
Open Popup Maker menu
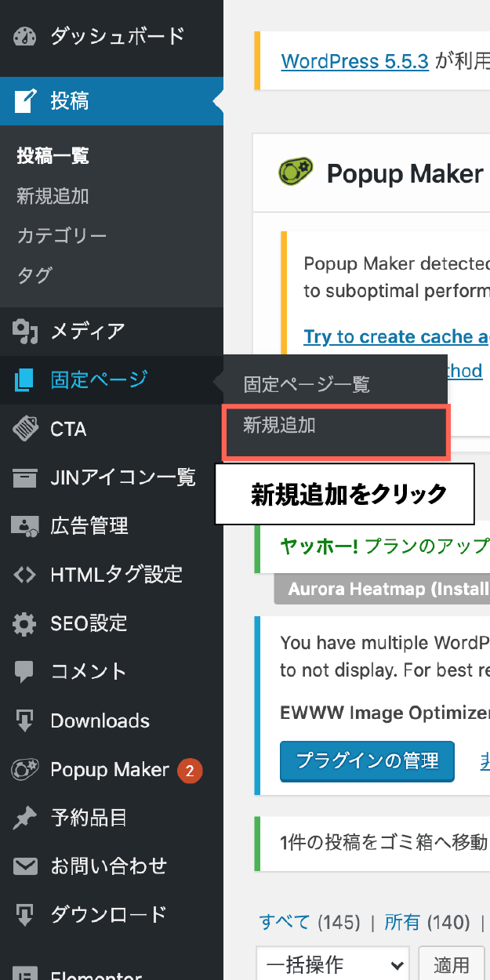pyautogui.click(x=111, y=770)
